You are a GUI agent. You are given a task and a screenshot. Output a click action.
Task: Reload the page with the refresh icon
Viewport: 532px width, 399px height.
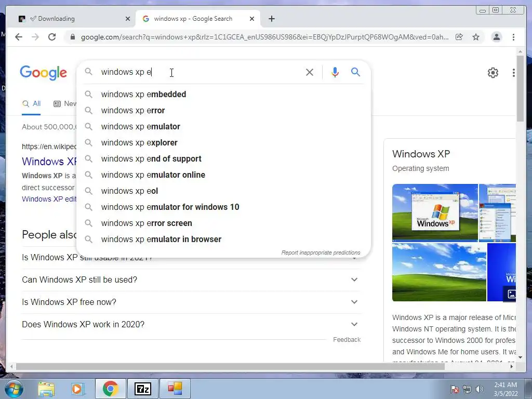tap(52, 37)
